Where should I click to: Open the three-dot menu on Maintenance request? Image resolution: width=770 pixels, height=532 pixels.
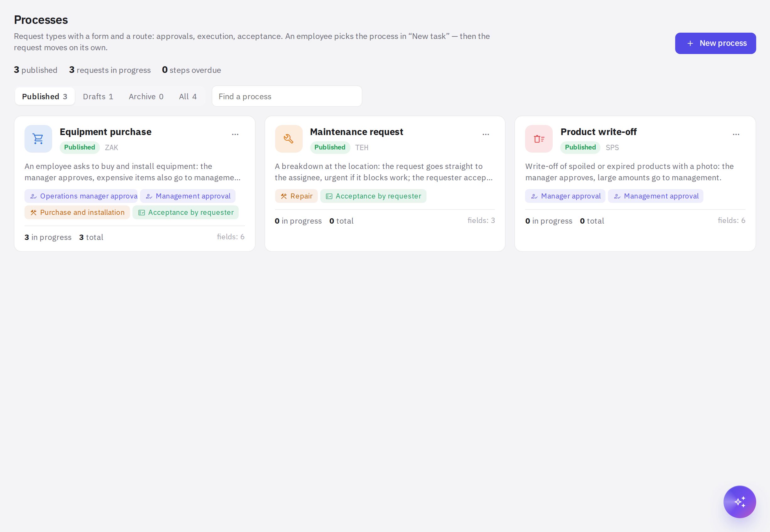click(486, 134)
